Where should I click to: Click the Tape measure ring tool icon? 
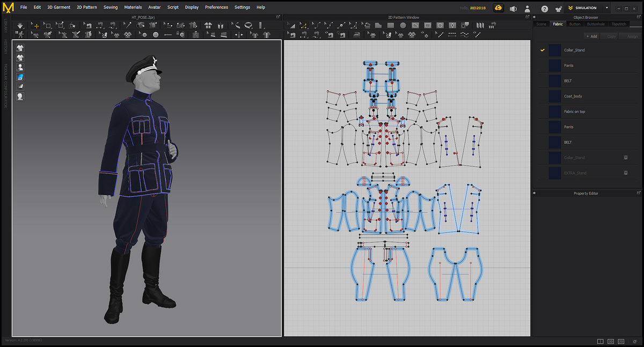pyautogui.click(x=248, y=25)
